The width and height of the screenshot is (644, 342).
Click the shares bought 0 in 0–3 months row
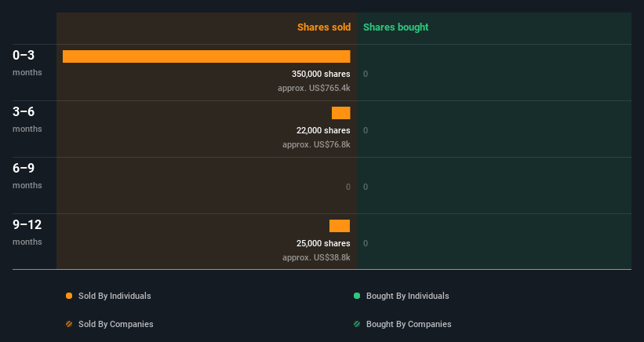click(x=366, y=74)
